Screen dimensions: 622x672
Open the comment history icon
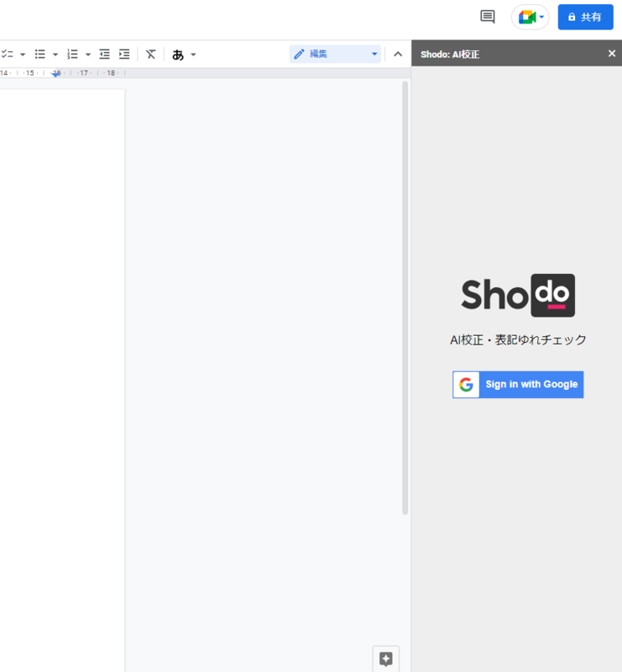coord(488,17)
